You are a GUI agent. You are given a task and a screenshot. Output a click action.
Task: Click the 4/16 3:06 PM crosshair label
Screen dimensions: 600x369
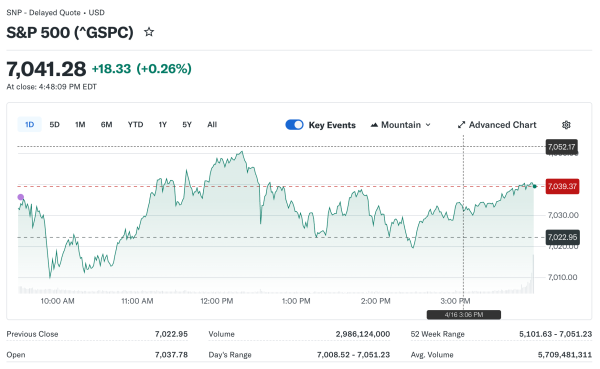pos(464,315)
